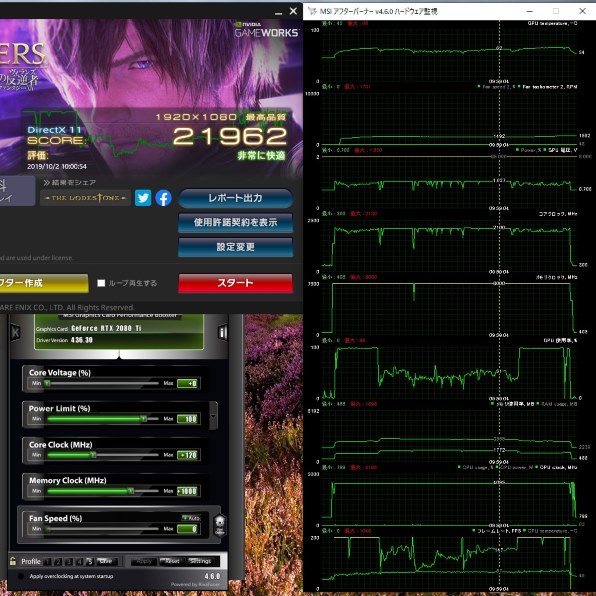Share the benchmark score on Facebook
Image resolution: width=596 pixels, height=596 pixels.
pyautogui.click(x=163, y=198)
